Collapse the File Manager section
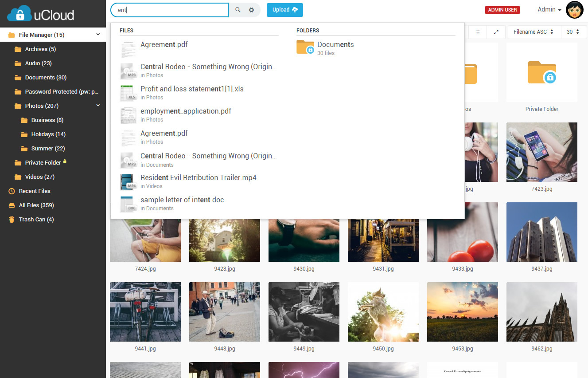The width and height of the screenshot is (588, 378). tap(98, 35)
